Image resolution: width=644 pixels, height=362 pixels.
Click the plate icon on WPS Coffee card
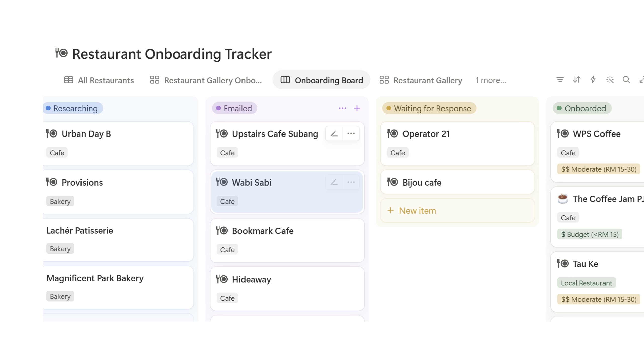[x=563, y=133]
